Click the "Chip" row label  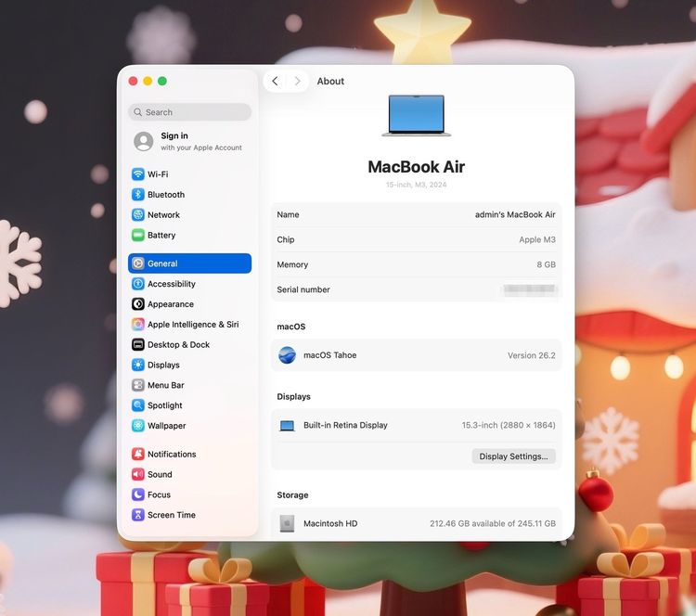point(286,239)
